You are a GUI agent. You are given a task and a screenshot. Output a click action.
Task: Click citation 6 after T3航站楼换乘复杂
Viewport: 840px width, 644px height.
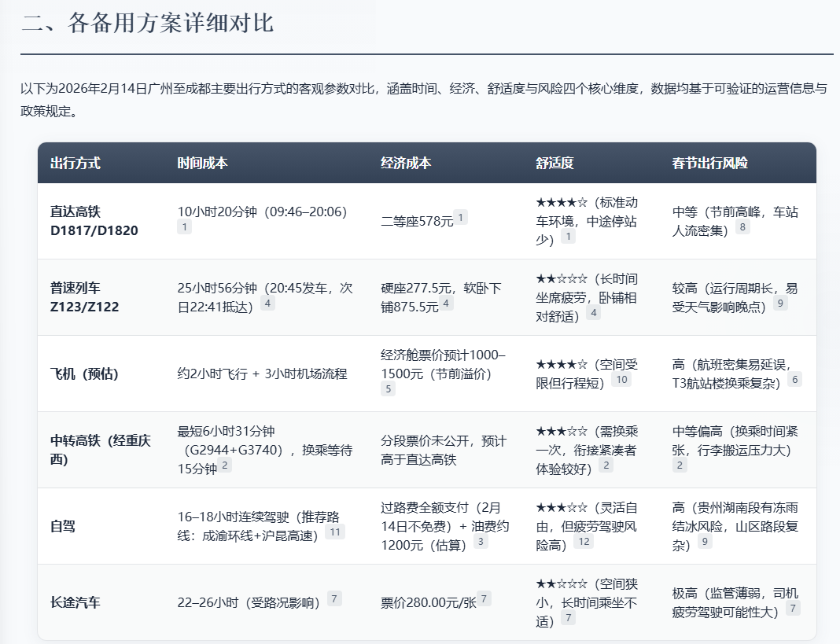[x=795, y=380]
